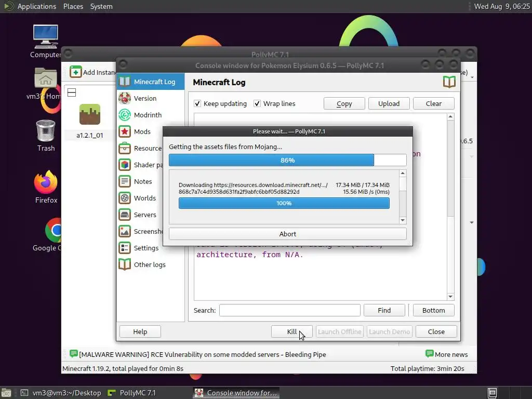Click the log scrollbar down arrow

pyautogui.click(x=450, y=297)
